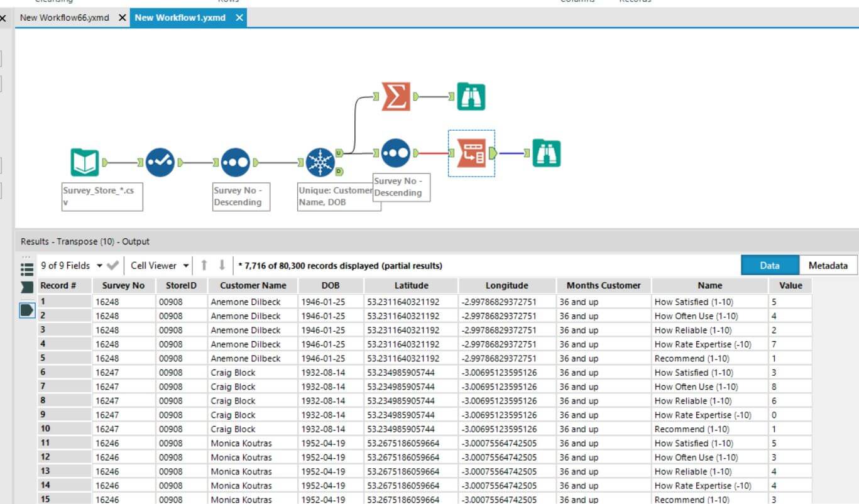Viewport: 859px width, 504px height.
Task: Click the Unique tool snowflake icon
Action: [320, 163]
